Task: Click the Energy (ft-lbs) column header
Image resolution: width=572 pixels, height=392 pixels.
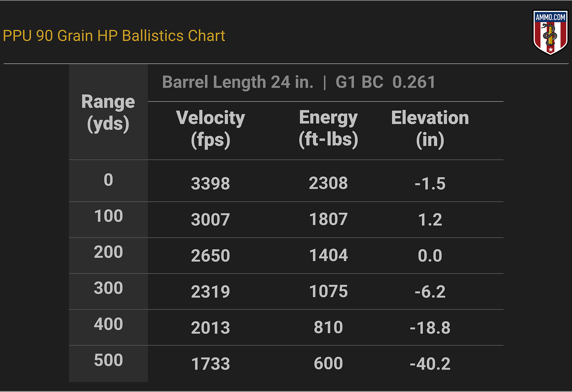Action: tap(328, 129)
